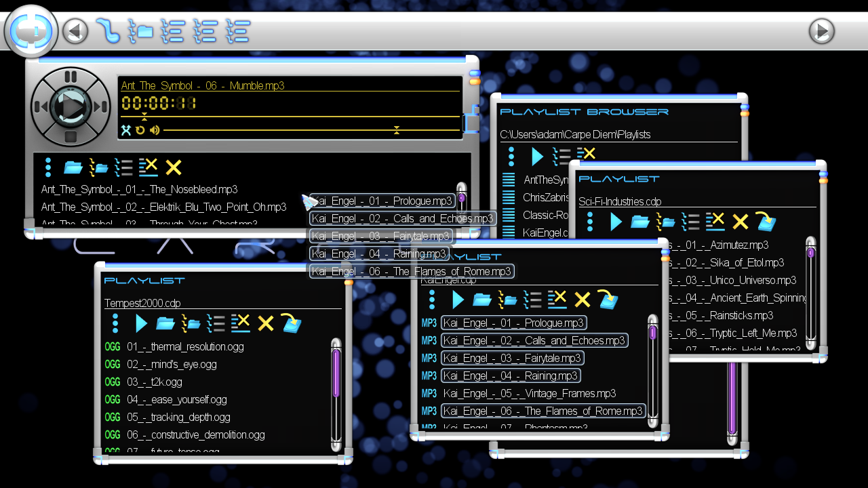Viewport: 868px width, 488px height.
Task: Click the volume slider line
Action: 312,130
